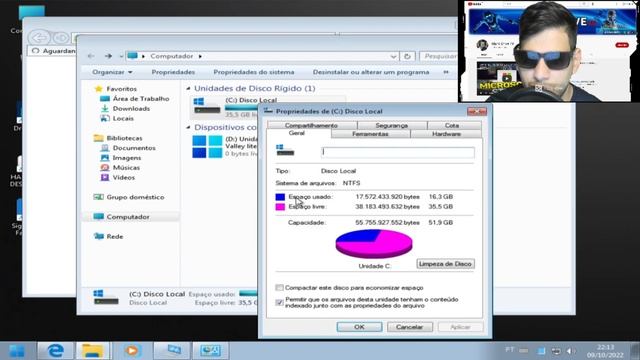Refresh the Computador window address bar
The image size is (640, 360).
[407, 56]
